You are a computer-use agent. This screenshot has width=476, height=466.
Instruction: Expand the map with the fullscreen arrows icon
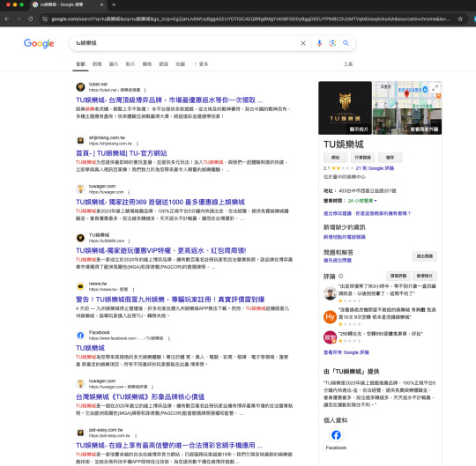click(x=435, y=88)
